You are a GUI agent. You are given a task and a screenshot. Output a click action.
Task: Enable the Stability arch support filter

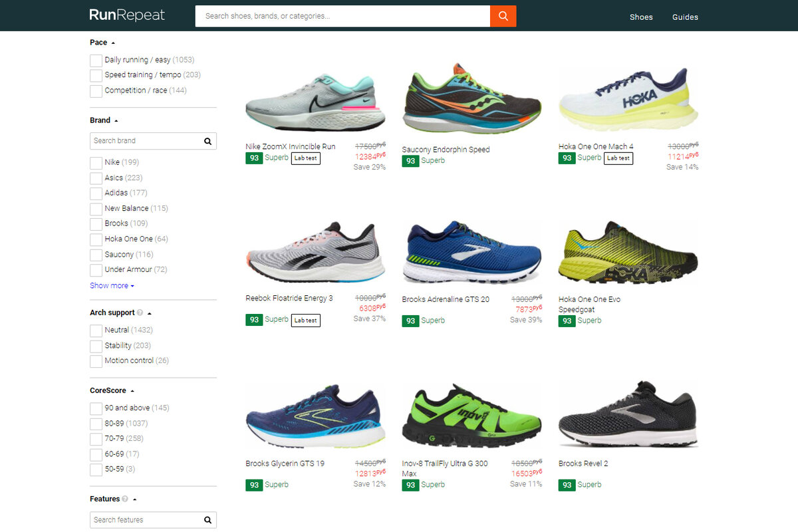coord(96,346)
